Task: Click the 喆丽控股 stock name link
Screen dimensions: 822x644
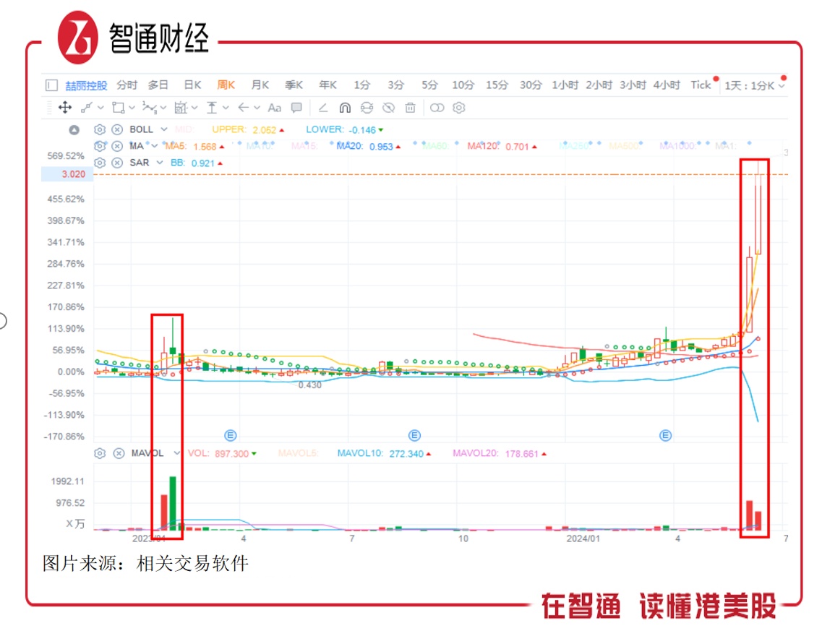Action: [86, 85]
